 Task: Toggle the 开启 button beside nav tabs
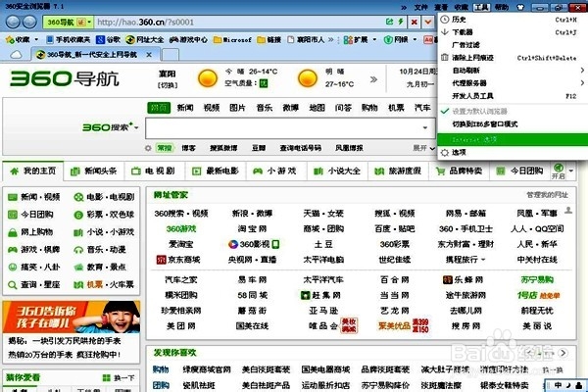(558, 171)
